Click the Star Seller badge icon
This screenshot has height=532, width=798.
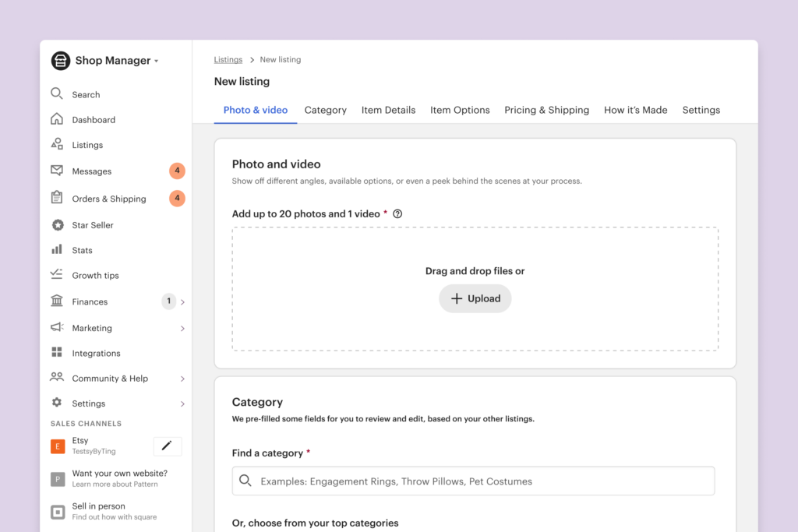pos(58,225)
